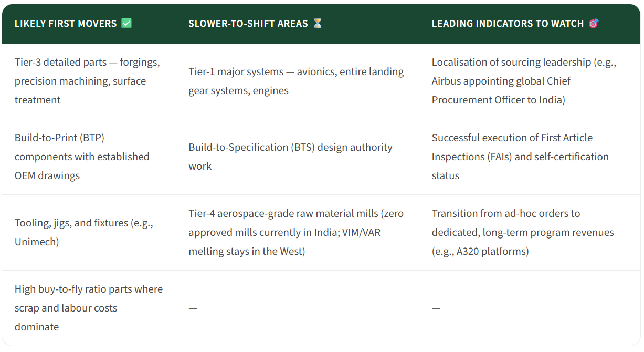Screen dimensions: 644x352
Task: Click the target dart emoji in the header
Action: [x=594, y=24]
